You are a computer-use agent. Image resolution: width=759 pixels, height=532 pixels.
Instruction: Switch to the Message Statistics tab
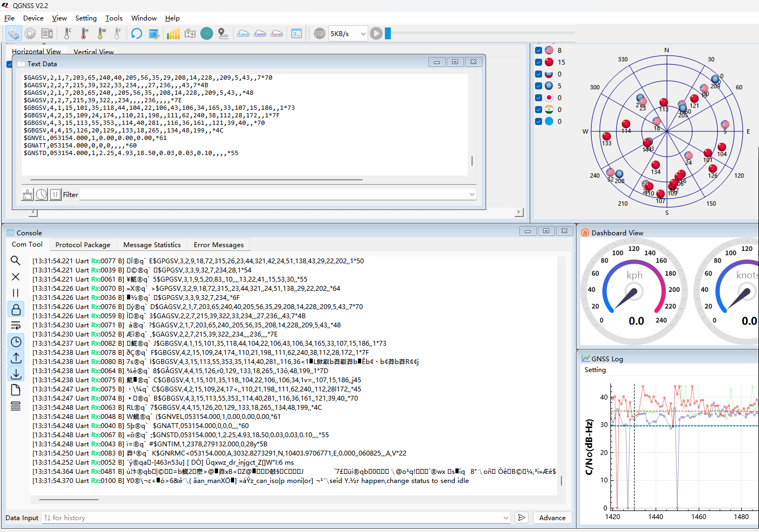tap(152, 245)
